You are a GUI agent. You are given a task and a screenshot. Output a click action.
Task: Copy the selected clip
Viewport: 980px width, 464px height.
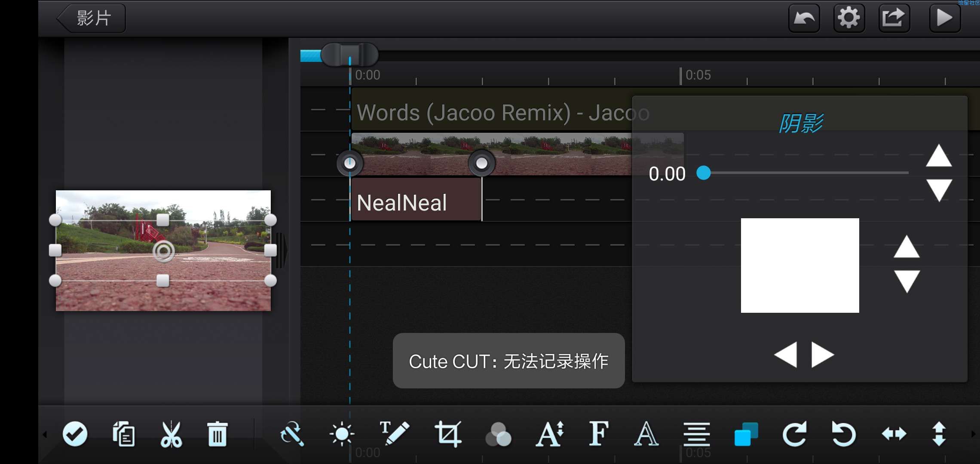click(124, 434)
